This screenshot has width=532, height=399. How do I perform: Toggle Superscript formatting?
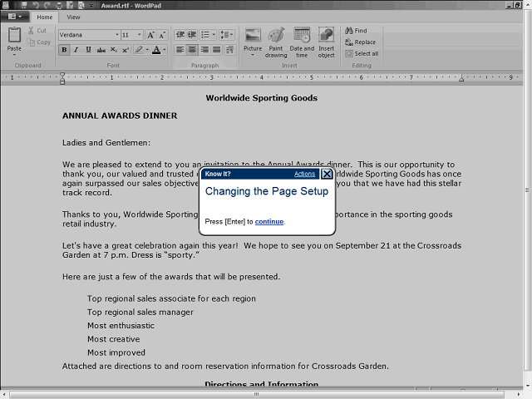coord(126,50)
